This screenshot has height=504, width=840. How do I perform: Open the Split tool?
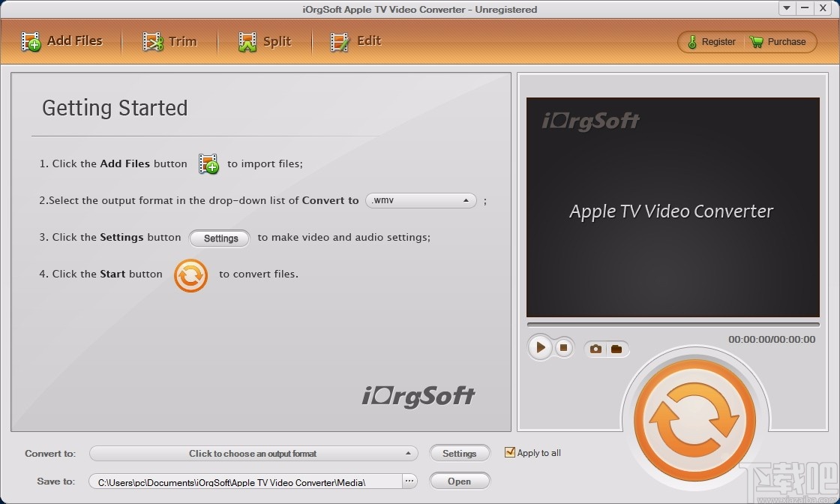(264, 41)
